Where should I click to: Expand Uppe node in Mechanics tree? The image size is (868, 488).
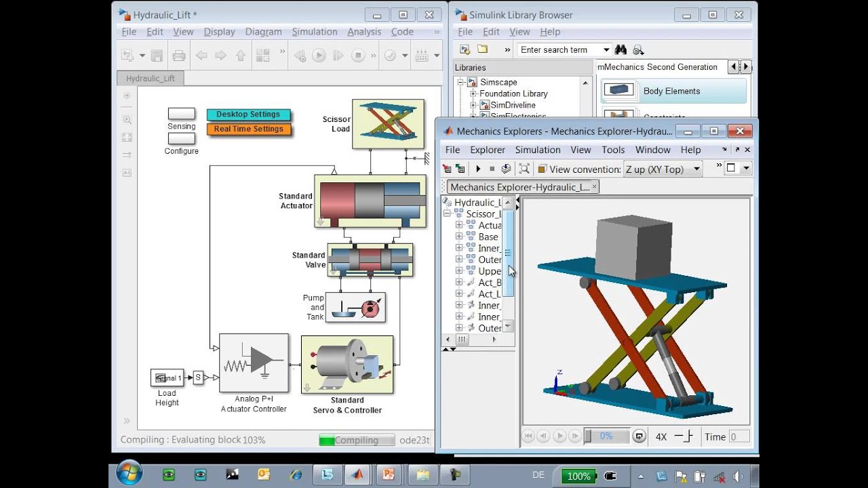tap(459, 270)
